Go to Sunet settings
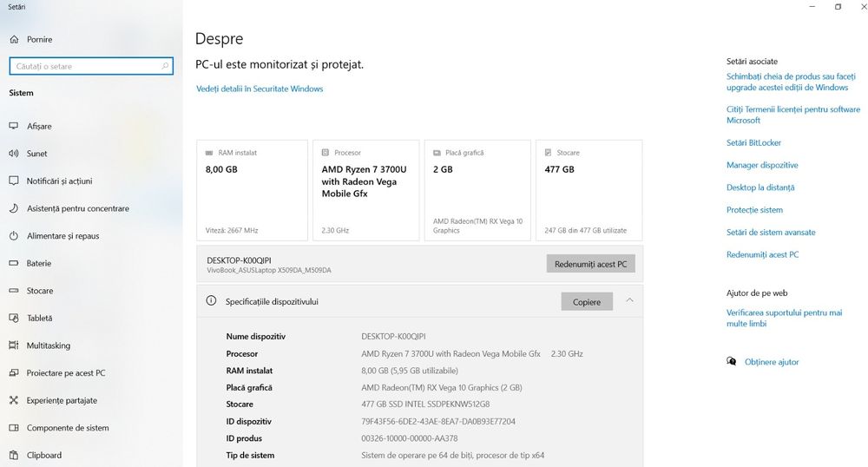The image size is (868, 467). 36,154
